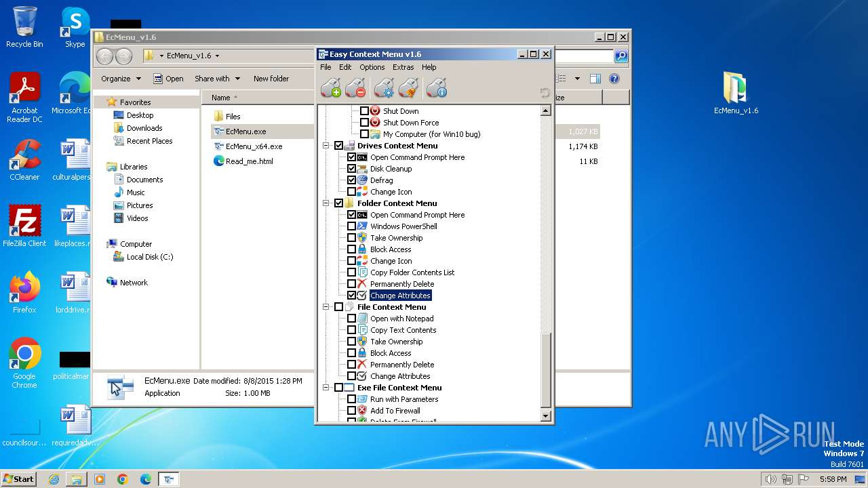The image size is (868, 488).
Task: Open the Edit menu
Action: [345, 67]
